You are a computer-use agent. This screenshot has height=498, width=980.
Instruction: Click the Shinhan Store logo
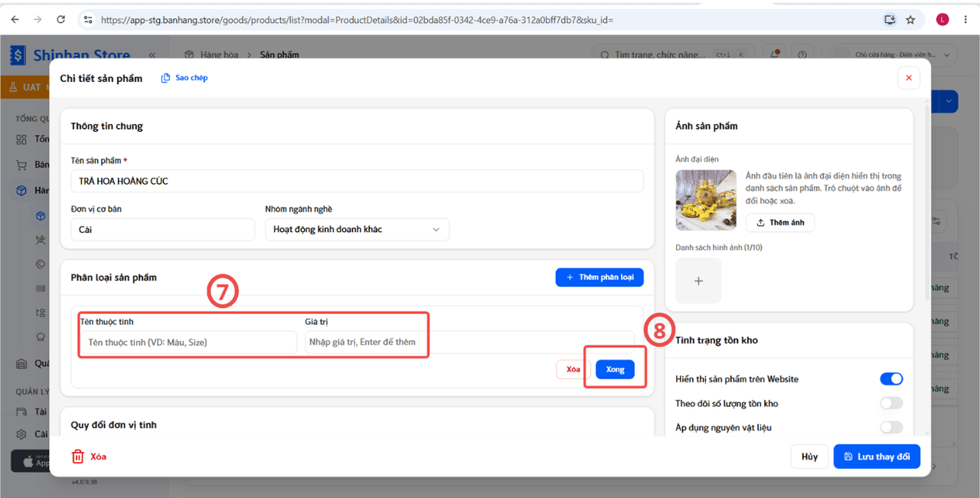(70, 55)
